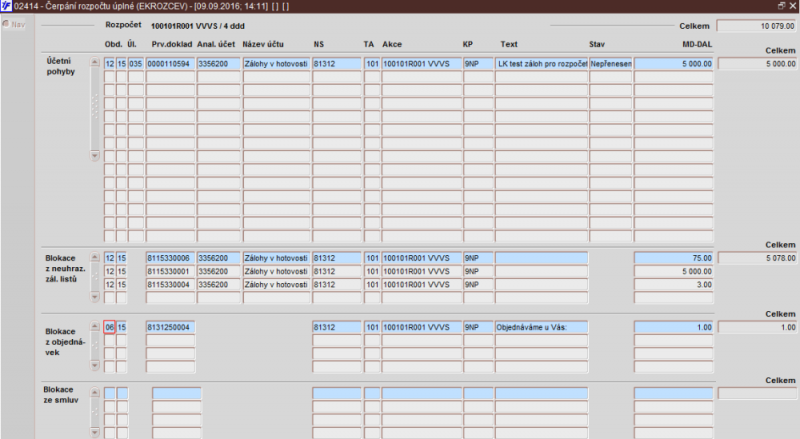Click the highlighted Obd. field 06
This screenshot has height=439, width=800.
109,327
